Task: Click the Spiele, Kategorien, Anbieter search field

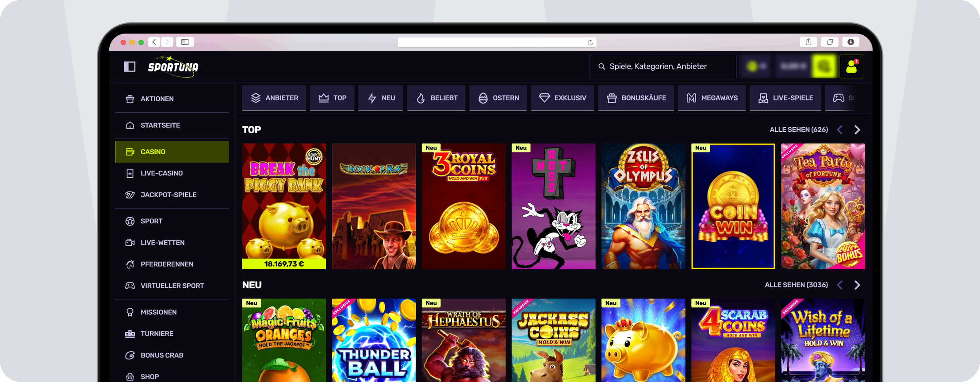Action: tap(663, 66)
